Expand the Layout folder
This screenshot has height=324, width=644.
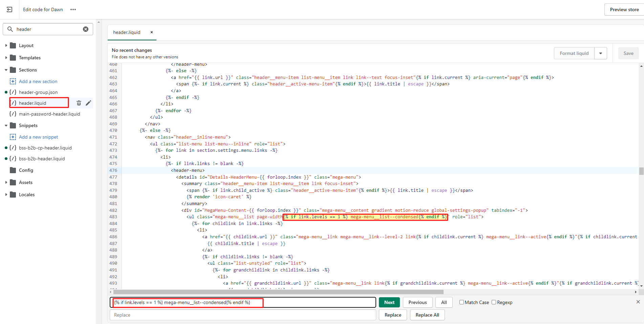pos(6,45)
